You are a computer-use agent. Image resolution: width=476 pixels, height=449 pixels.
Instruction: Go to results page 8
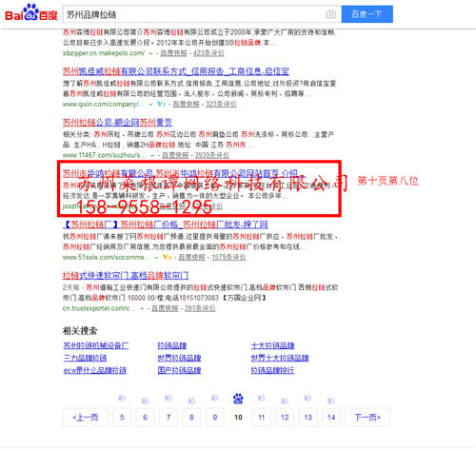click(x=191, y=418)
